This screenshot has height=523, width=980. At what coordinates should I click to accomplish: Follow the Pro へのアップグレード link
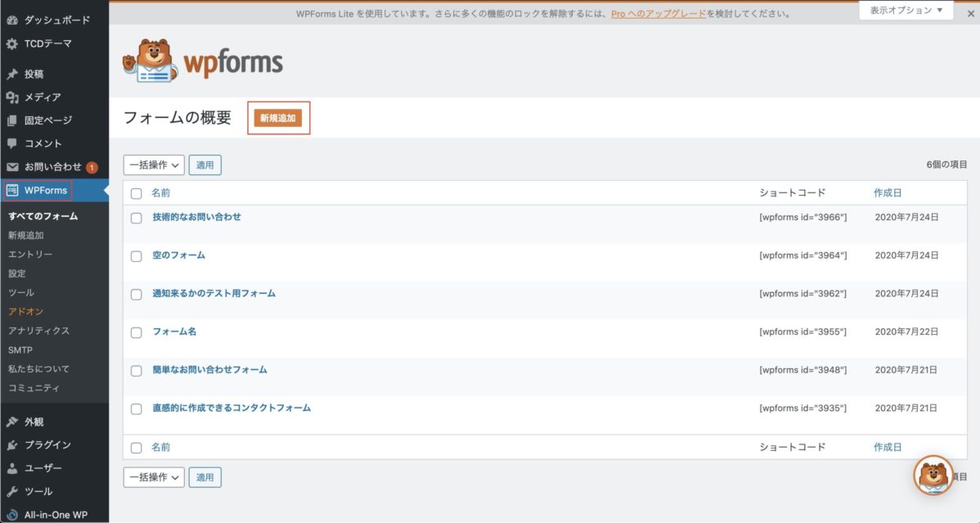pyautogui.click(x=659, y=14)
